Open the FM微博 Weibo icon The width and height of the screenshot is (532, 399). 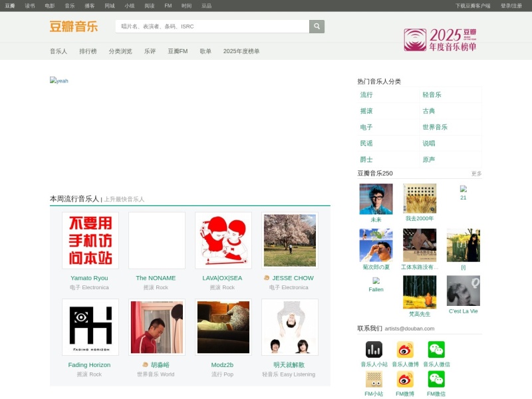[405, 379]
